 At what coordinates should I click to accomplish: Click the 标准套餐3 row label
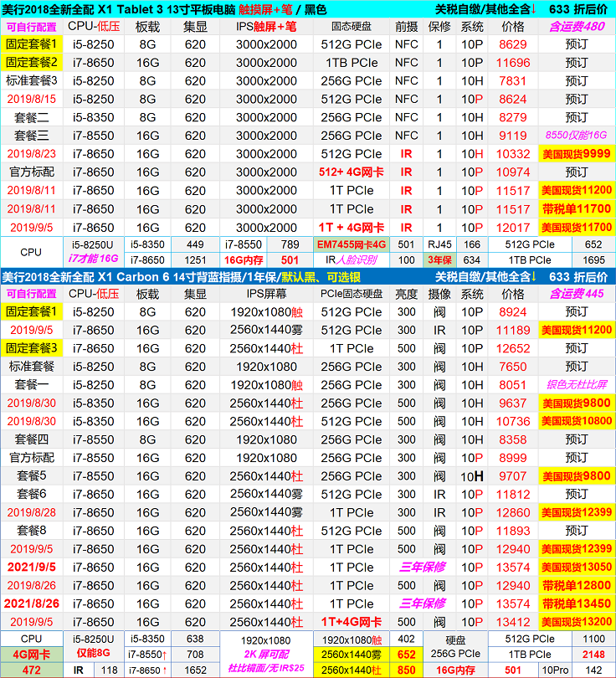coord(32,81)
